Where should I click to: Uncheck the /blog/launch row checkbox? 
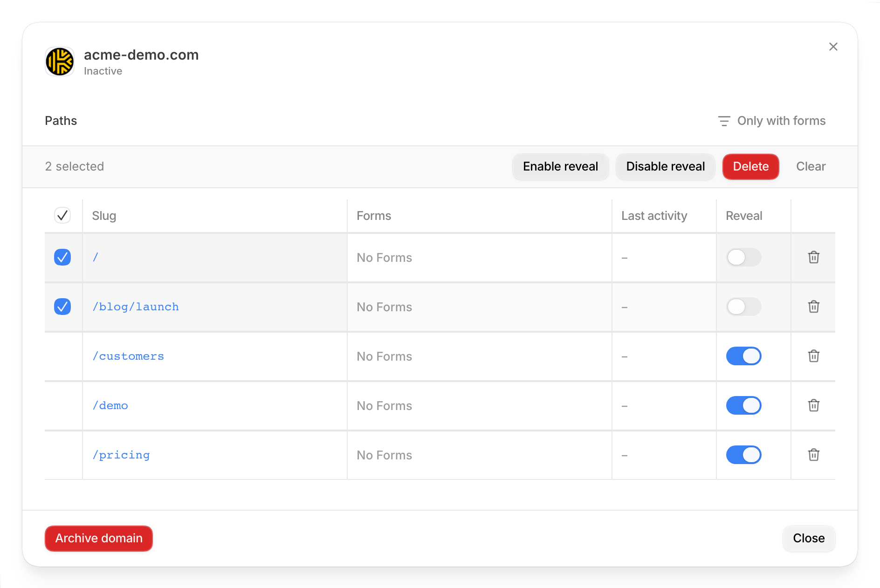(62, 307)
